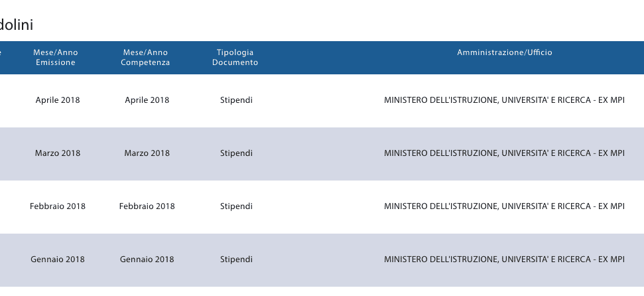
Task: Select Marzo 2018 in Competenza column
Action: pyautogui.click(x=147, y=153)
